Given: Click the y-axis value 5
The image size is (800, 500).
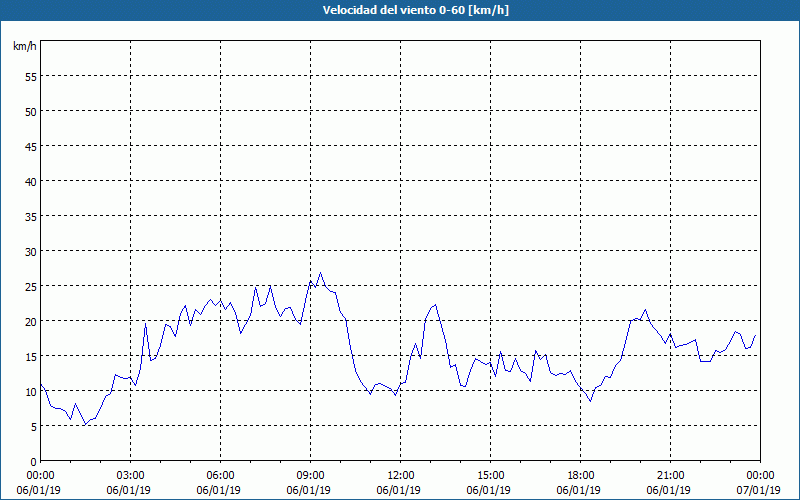Looking at the screenshot, I should [x=34, y=427].
